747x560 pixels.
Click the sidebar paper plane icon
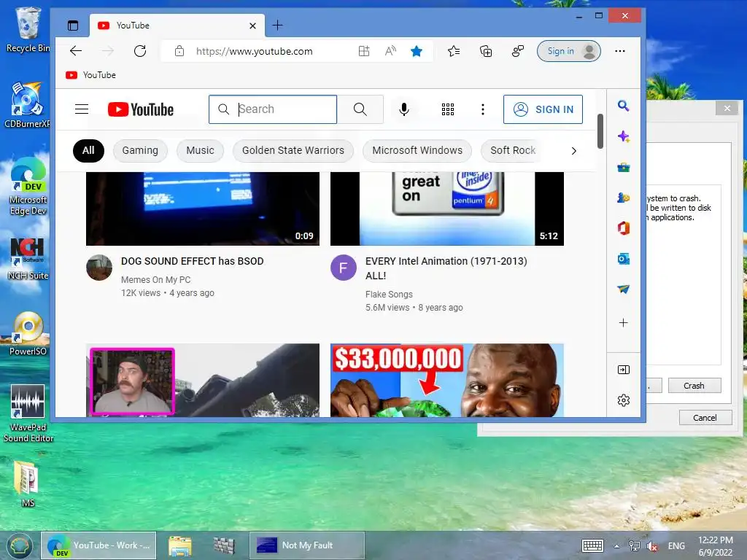point(623,289)
